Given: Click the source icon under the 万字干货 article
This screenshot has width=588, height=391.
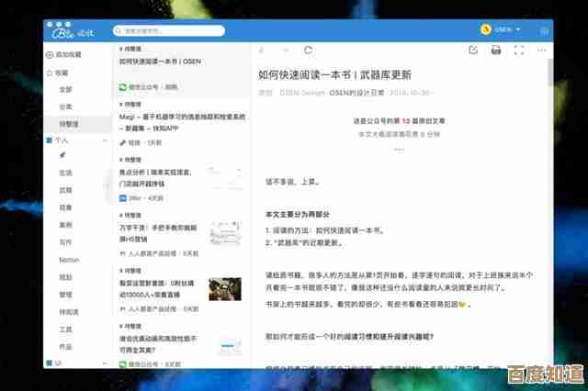Looking at the screenshot, I should (122, 253).
